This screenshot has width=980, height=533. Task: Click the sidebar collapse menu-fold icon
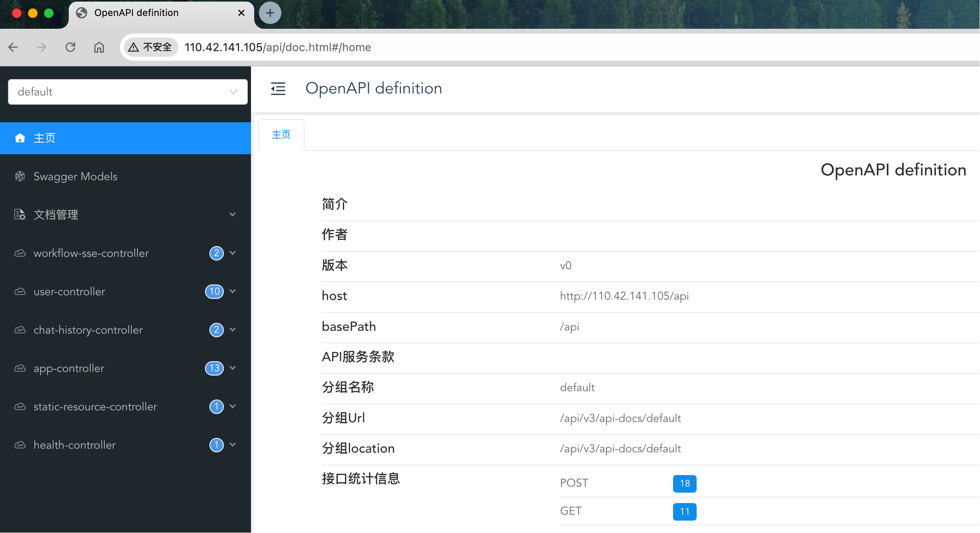[x=278, y=89]
